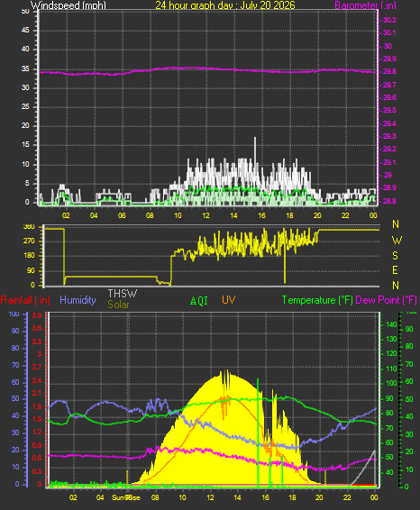Click the barometer scale value '28.8'
Screen dimensions: 420x510
pos(389,201)
